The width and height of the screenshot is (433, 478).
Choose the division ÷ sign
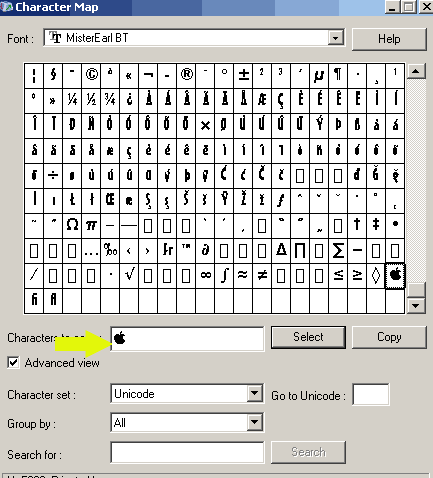point(53,176)
